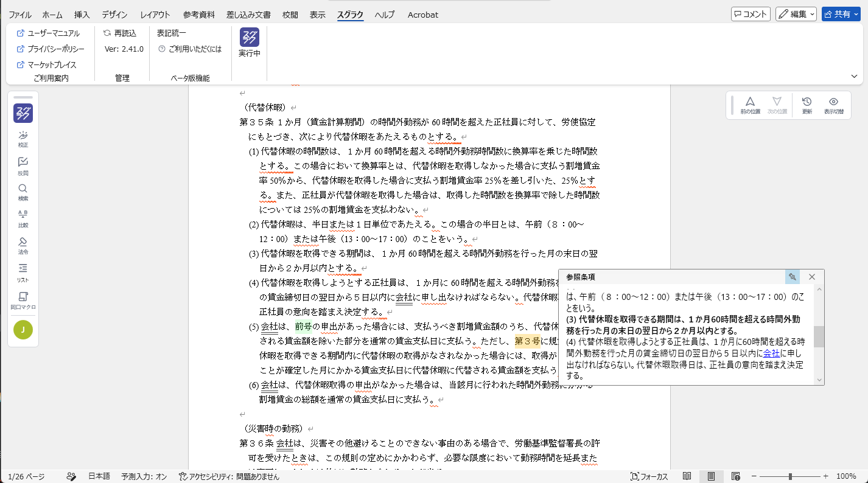Click scroll-up arrow in 参照条項 panel
Image resolution: width=868 pixels, height=483 pixels.
819,290
